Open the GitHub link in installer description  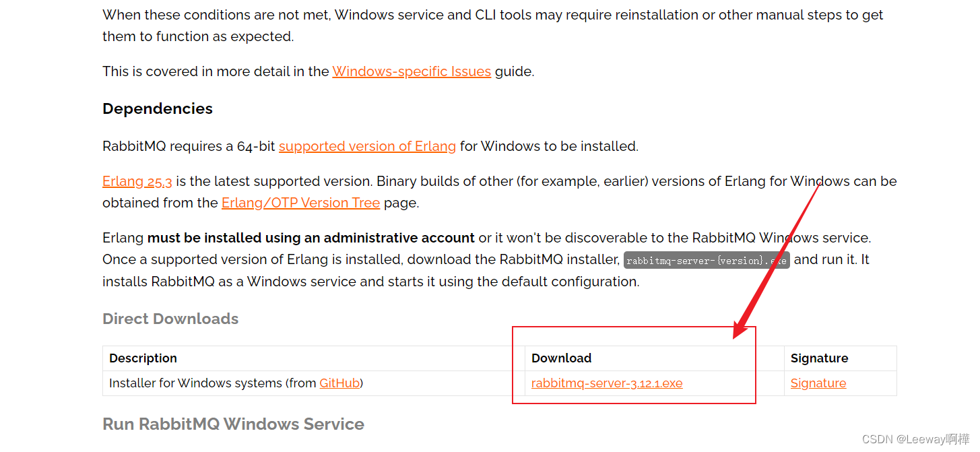point(339,383)
